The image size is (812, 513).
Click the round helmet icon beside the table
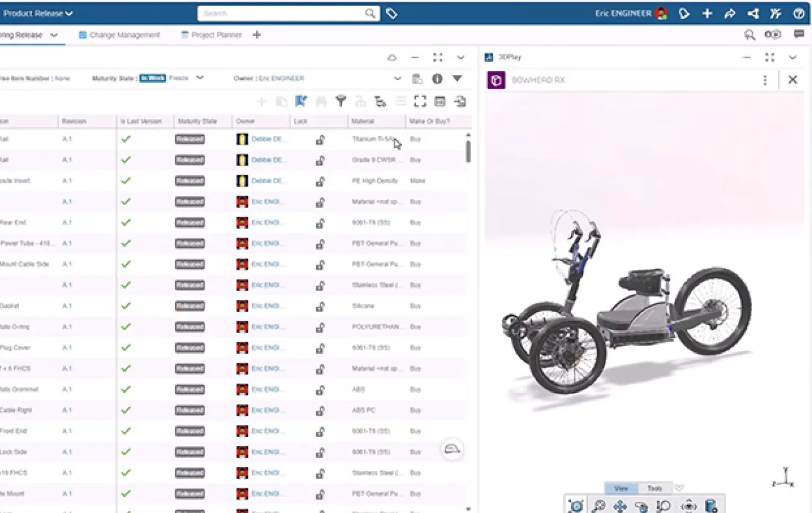tap(452, 449)
